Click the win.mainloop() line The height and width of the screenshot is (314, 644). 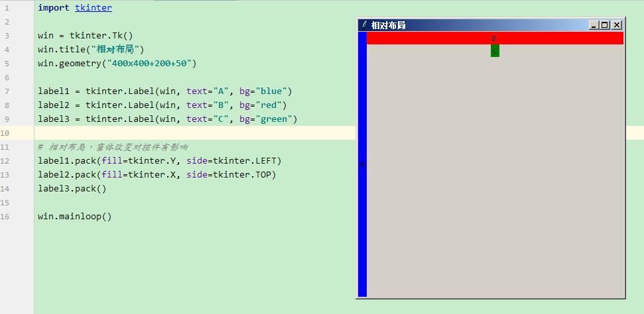[x=75, y=217]
